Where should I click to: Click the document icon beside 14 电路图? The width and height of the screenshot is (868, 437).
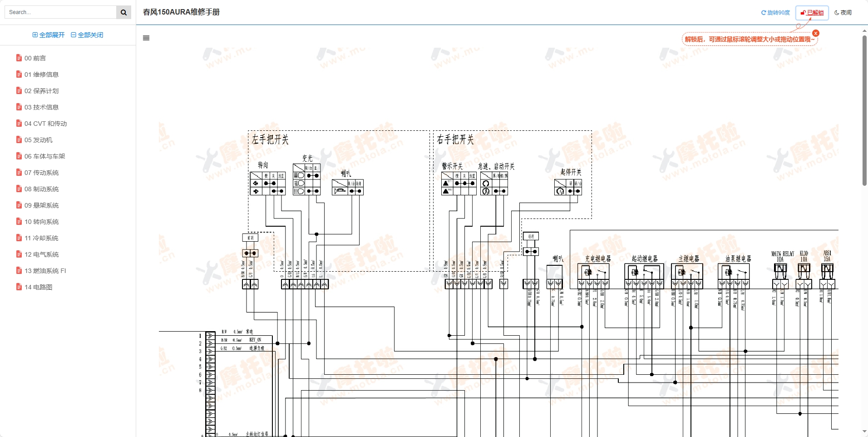pos(19,287)
